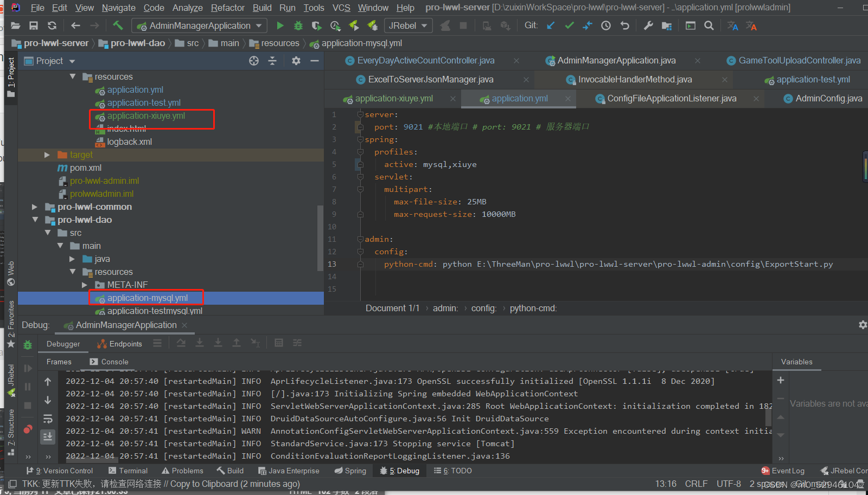The height and width of the screenshot is (495, 868).
Task: View breakpoints red circles icon
Action: (28, 429)
